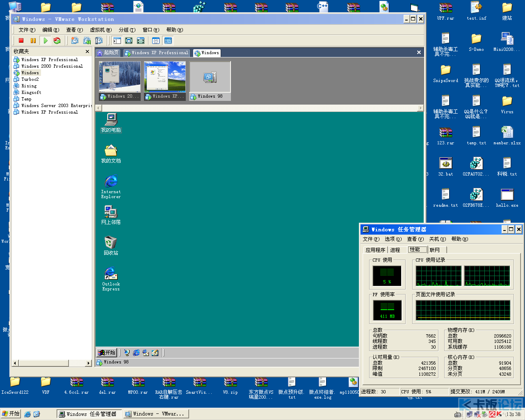This screenshot has height=420, width=525.
Task: Open 关机 menu in Task Manager
Action: (x=437, y=239)
